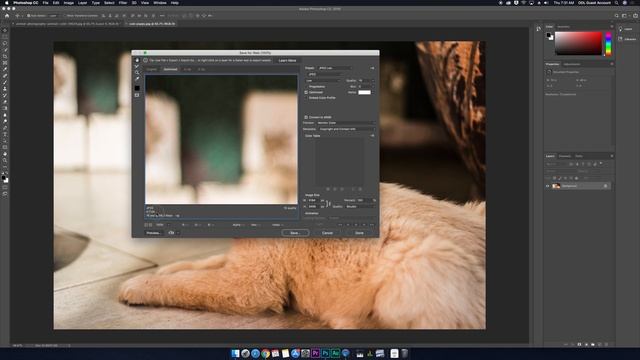Open the JPEG file format dropdown
This screenshot has width=640, height=360.
324,74
